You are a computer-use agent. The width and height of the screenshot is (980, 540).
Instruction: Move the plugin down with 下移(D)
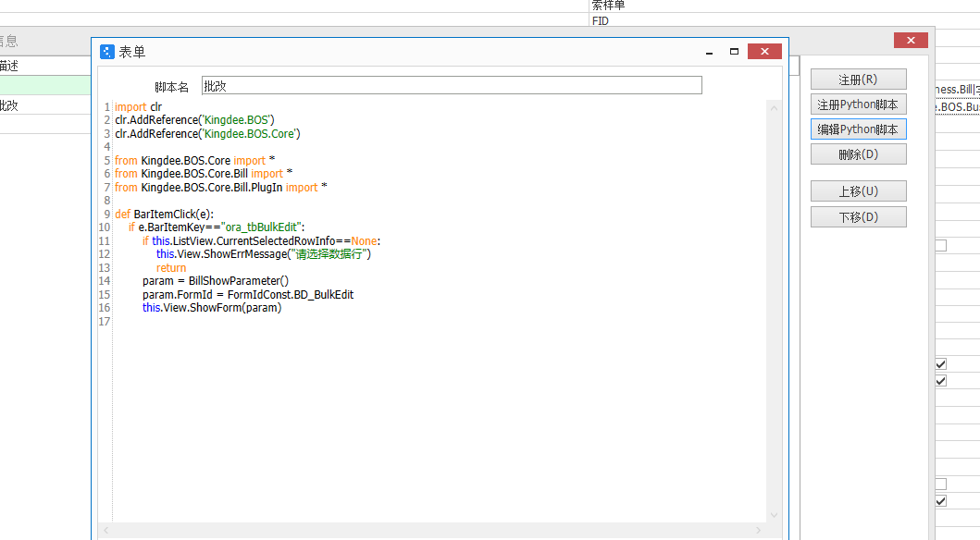[858, 217]
